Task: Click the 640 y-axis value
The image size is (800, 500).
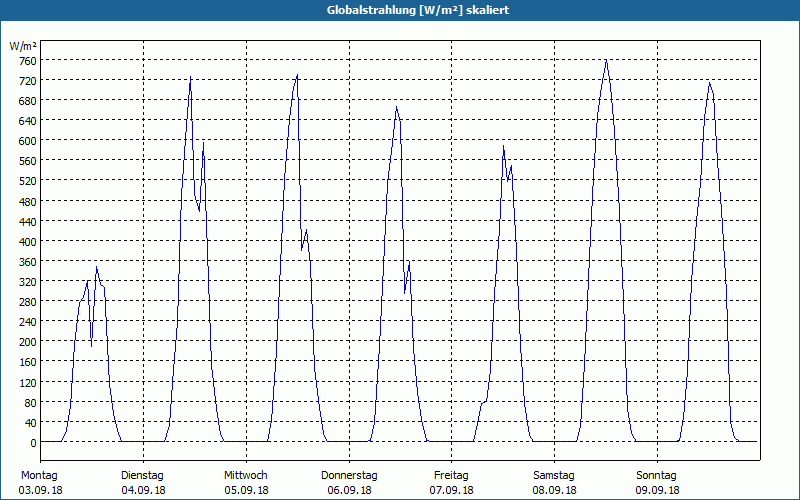Action: tap(27, 121)
